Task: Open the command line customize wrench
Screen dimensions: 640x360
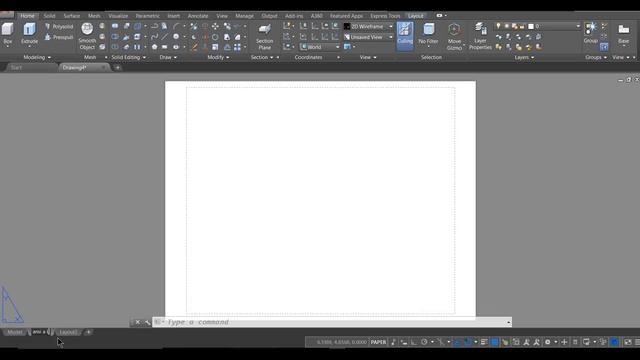Action: pos(147,322)
